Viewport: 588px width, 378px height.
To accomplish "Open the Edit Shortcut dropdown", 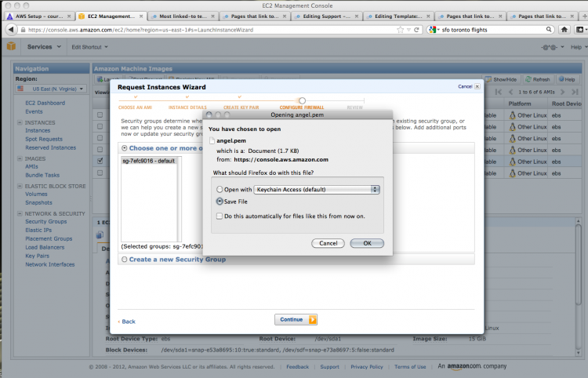I will (x=89, y=47).
